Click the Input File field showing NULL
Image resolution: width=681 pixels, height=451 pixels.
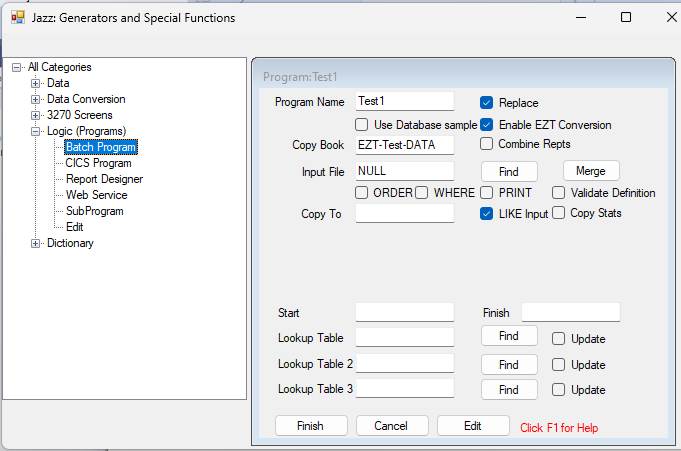click(405, 171)
